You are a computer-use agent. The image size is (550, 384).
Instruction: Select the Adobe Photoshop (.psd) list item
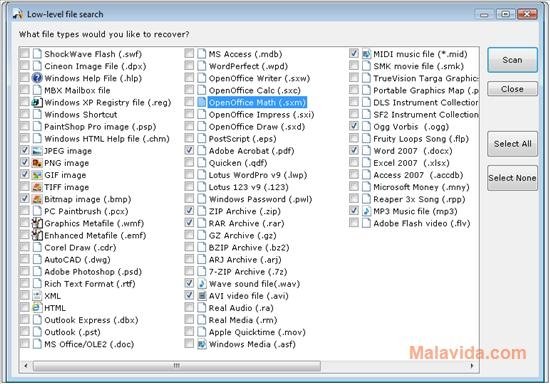[93, 272]
